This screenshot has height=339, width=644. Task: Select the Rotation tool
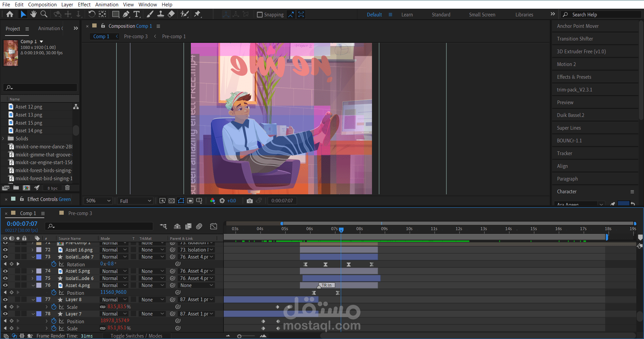point(92,14)
